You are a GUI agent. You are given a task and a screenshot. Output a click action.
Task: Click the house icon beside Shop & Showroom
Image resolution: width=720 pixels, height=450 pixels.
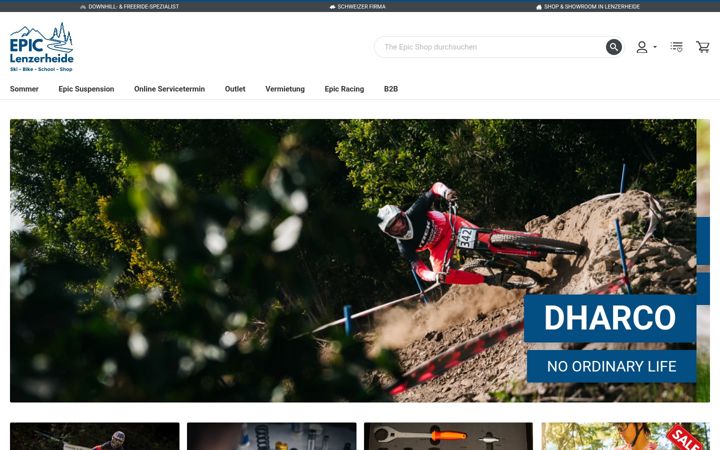(x=539, y=7)
